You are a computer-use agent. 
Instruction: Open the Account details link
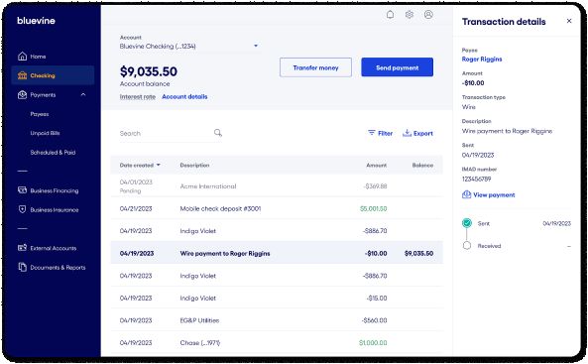point(184,97)
